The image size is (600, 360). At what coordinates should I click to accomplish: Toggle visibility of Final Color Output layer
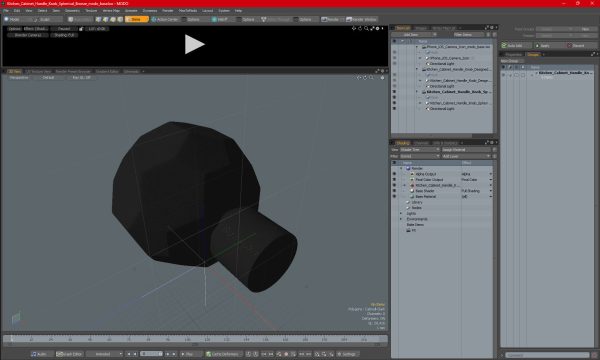pyautogui.click(x=394, y=179)
